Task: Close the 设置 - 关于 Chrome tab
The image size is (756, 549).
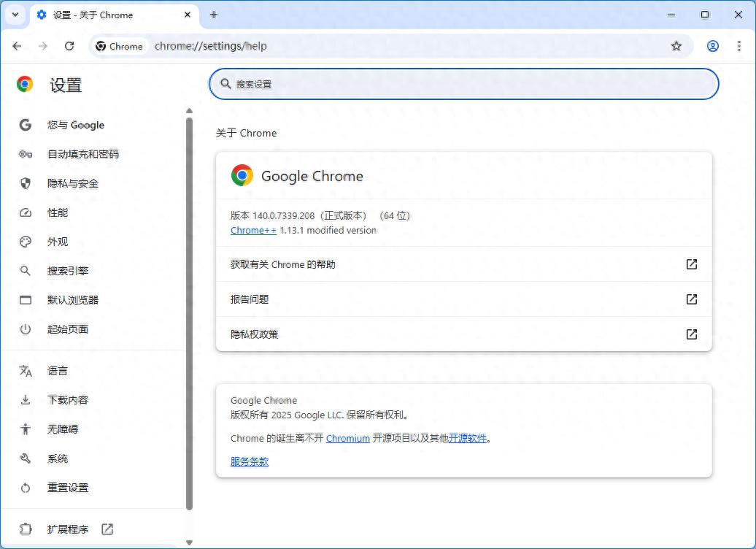Action: click(x=188, y=15)
